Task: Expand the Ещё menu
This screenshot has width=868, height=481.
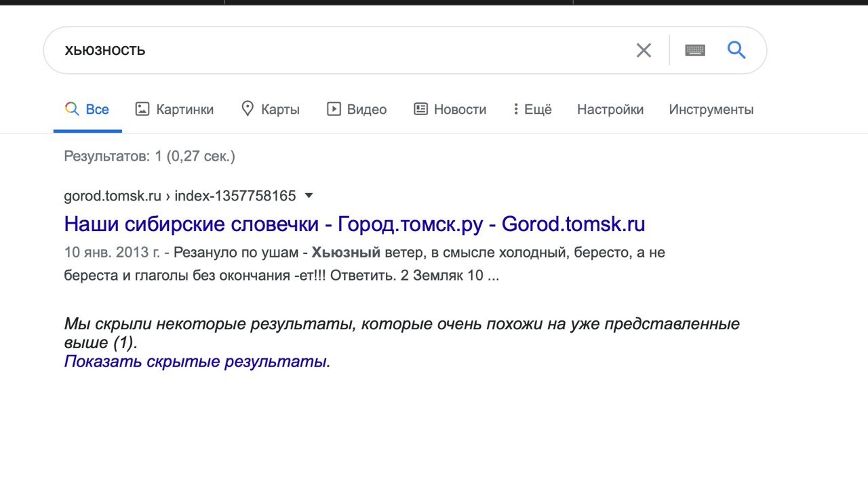Action: [x=532, y=109]
